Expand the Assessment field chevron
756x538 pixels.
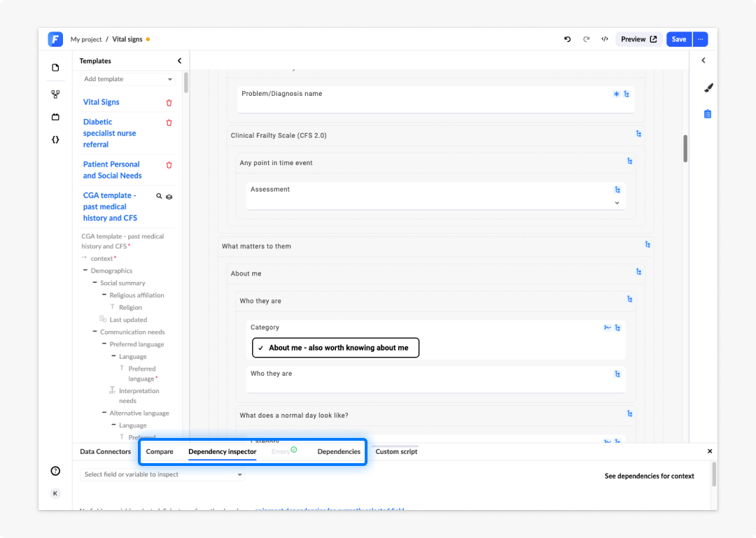click(x=617, y=203)
